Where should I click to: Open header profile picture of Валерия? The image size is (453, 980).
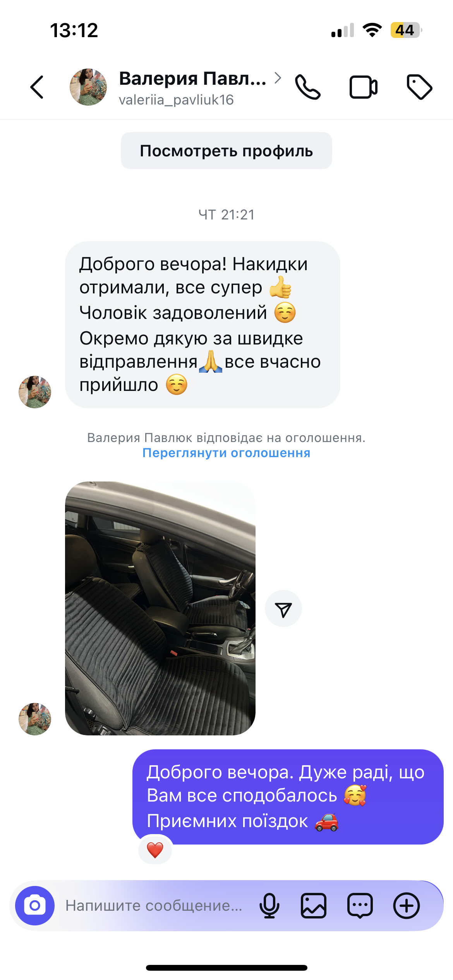[x=88, y=87]
